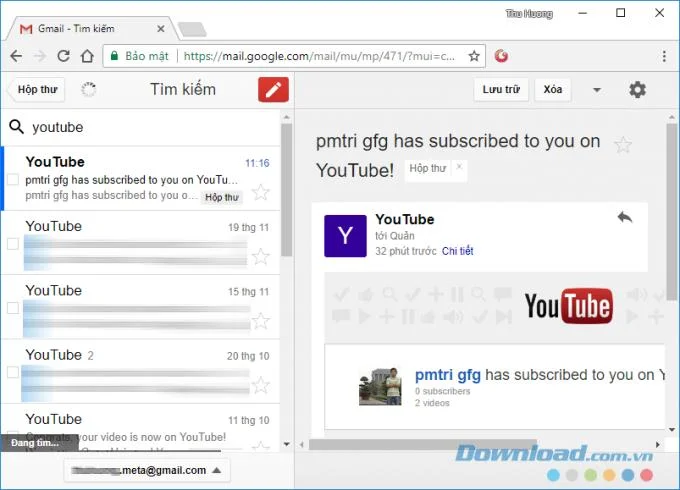680x490 pixels.
Task: Star the 11:16 YouTube email
Action: (x=261, y=192)
